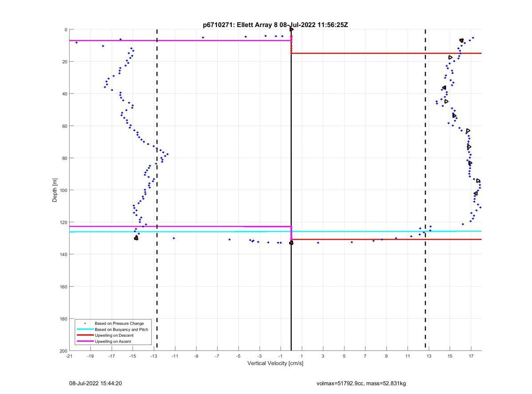Click the magenta horizontal line near 7 m depth

pyautogui.click(x=180, y=40)
